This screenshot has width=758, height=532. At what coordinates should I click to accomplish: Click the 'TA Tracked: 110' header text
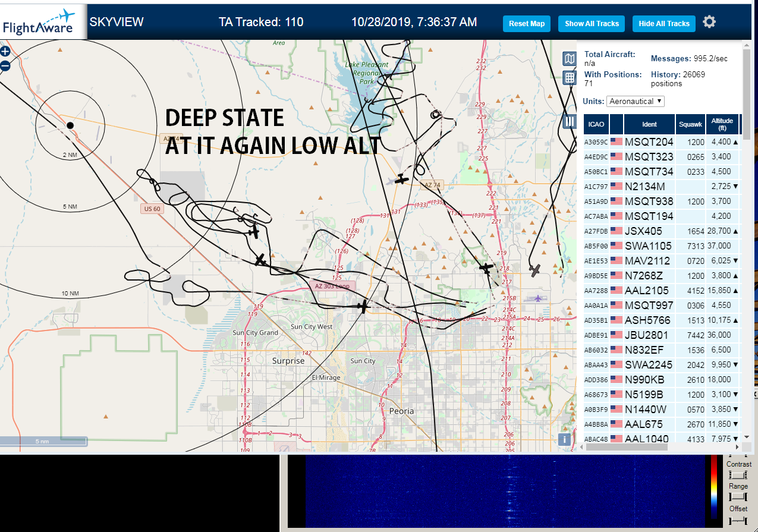[x=261, y=23]
